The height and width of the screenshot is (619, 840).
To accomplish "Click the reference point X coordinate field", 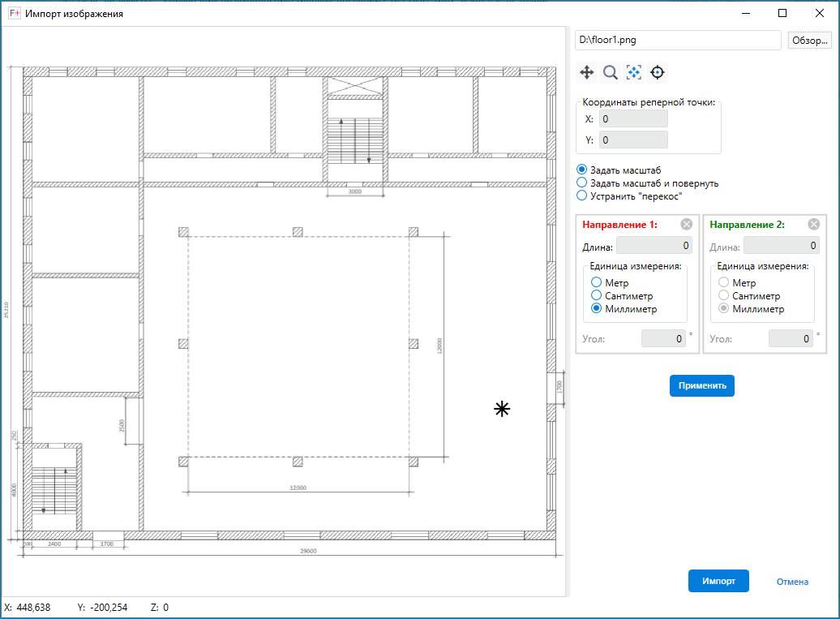I will 634,119.
